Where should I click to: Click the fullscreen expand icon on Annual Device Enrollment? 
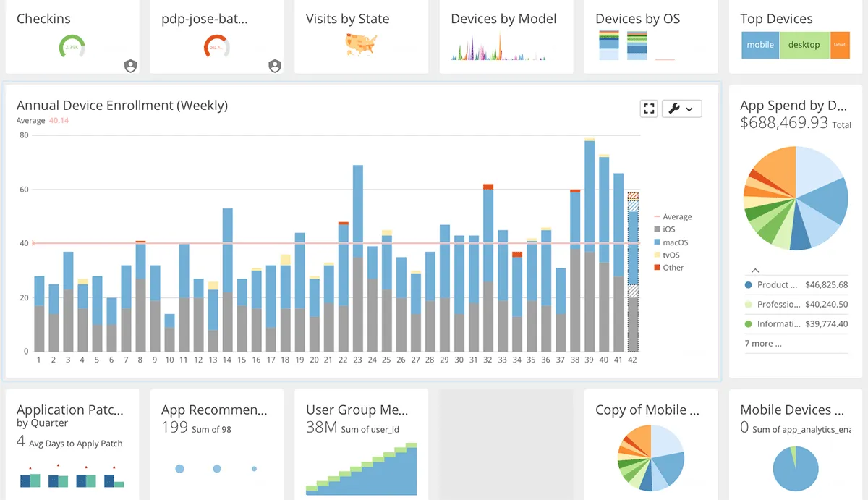[649, 108]
